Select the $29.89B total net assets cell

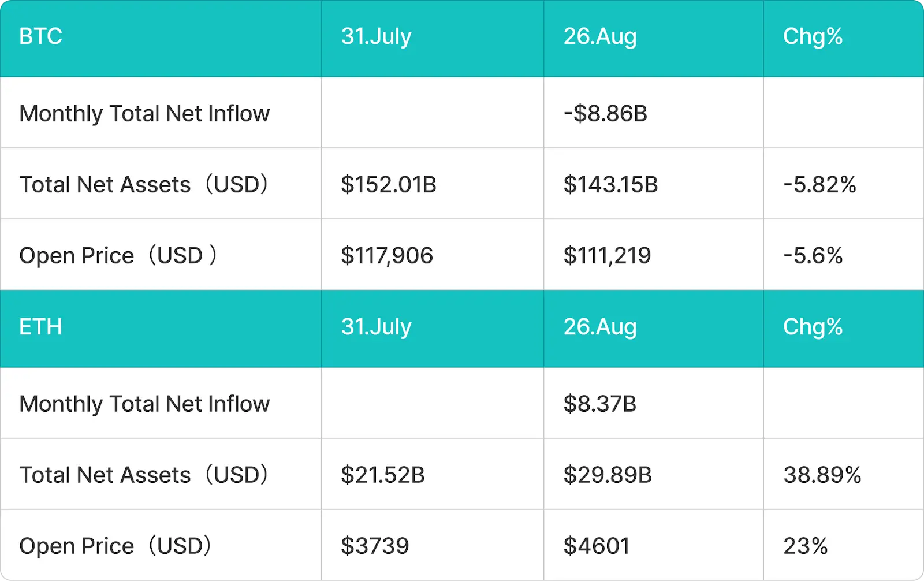coord(654,474)
